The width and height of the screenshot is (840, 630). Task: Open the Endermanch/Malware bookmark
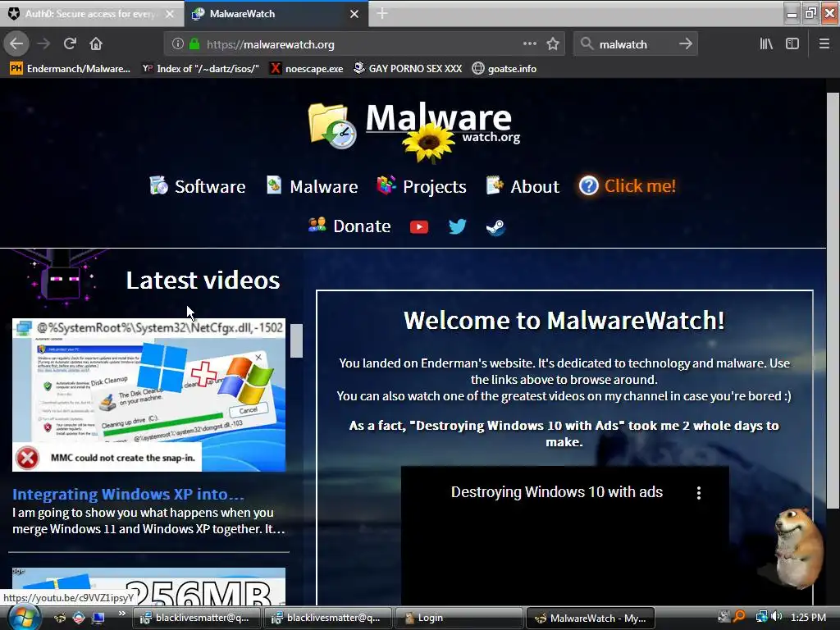click(x=71, y=69)
